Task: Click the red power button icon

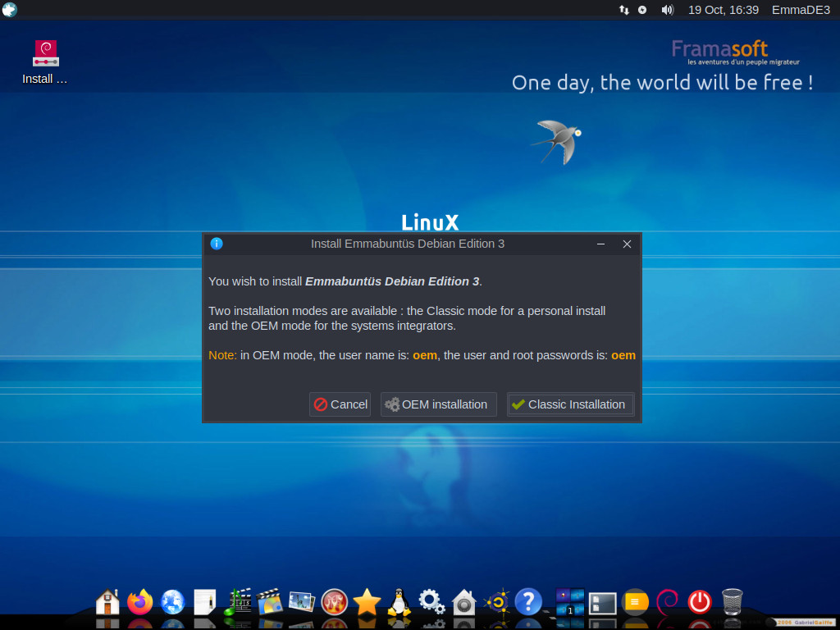Action: 700,602
